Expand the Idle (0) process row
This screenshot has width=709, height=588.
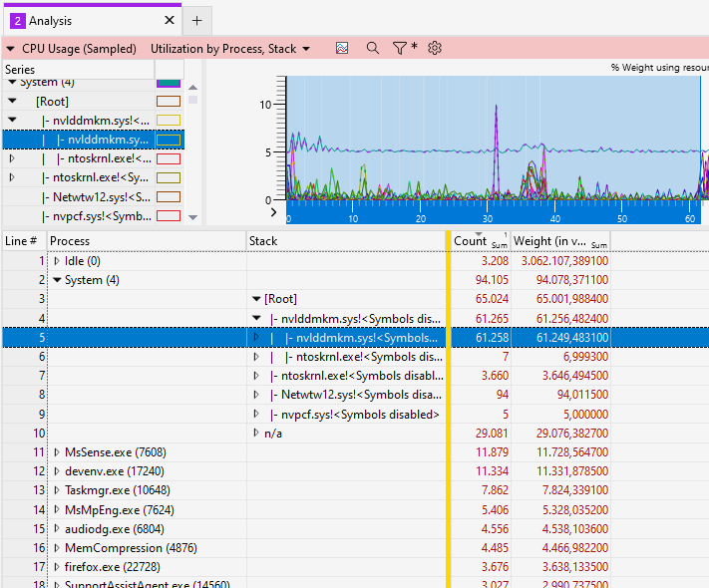click(57, 261)
